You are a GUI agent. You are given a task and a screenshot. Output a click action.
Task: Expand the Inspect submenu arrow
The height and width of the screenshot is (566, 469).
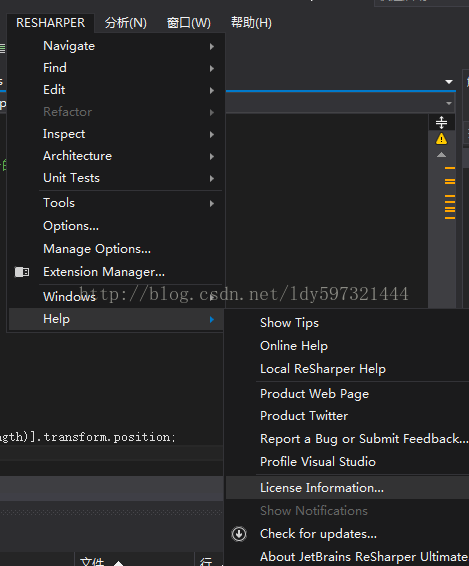pyautogui.click(x=212, y=134)
